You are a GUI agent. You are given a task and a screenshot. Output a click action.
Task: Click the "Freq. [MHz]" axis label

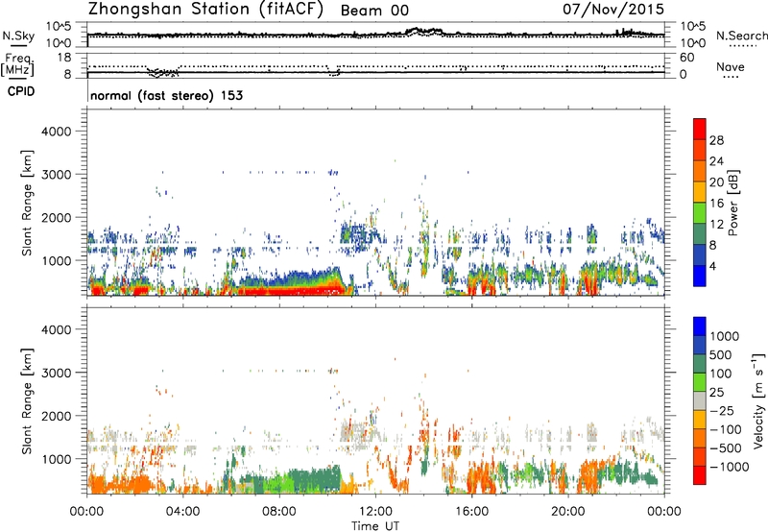coord(17,64)
